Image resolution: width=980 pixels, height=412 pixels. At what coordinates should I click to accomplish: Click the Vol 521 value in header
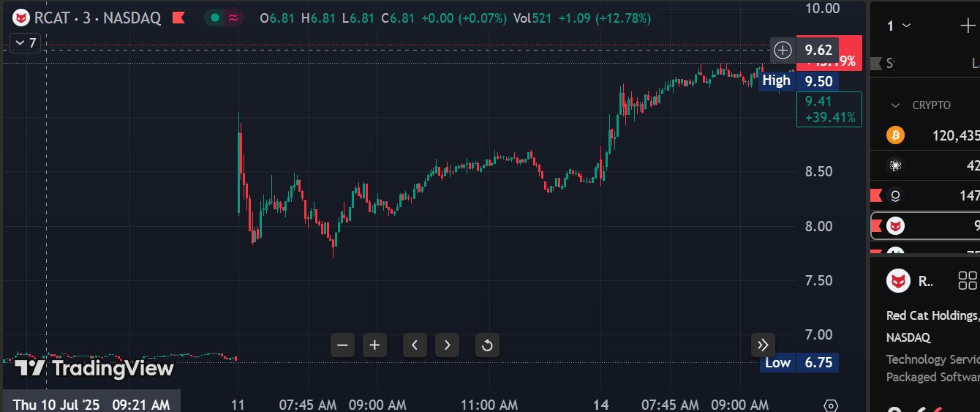pyautogui.click(x=532, y=18)
